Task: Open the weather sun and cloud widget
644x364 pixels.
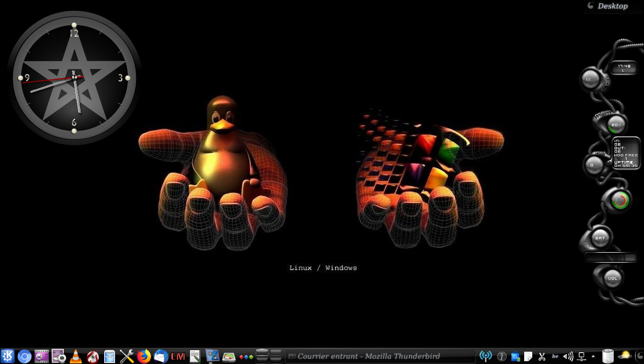Action: (x=625, y=355)
